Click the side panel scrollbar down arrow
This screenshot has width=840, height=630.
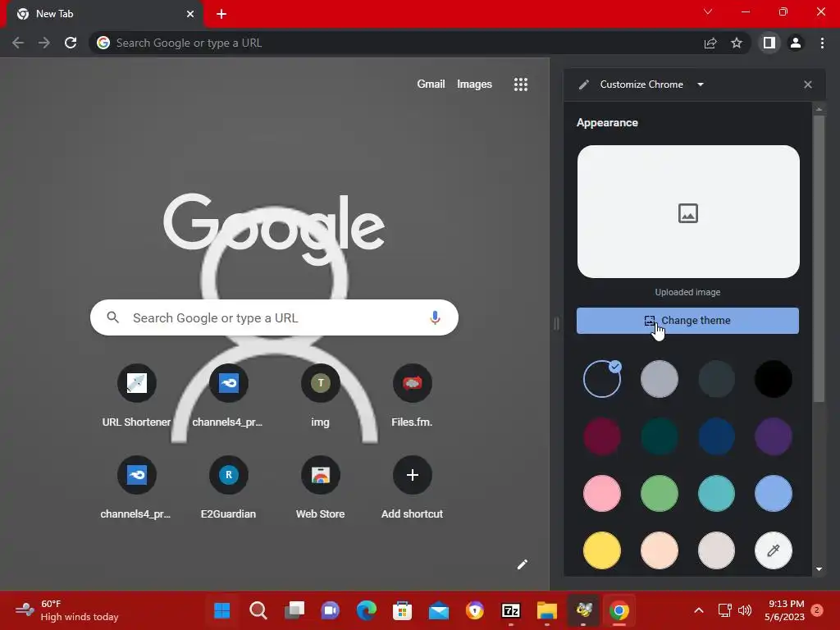819,569
